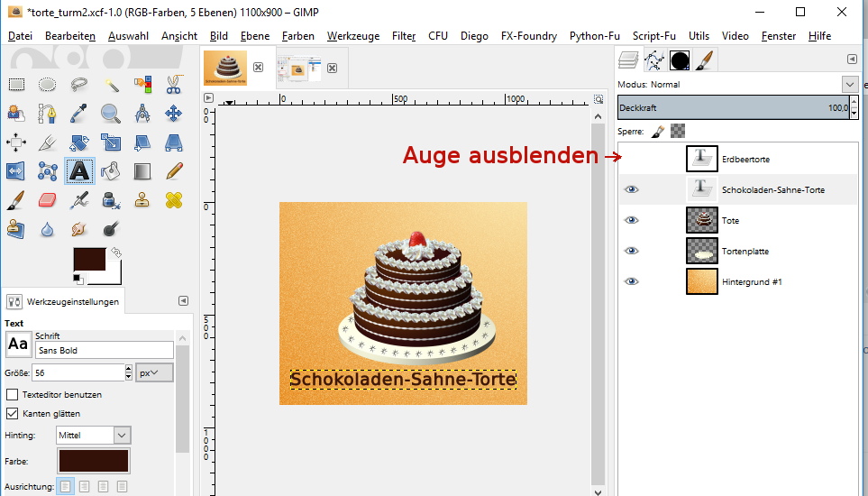The height and width of the screenshot is (496, 868).
Task: Uncheck Kanten glätten option
Action: pyautogui.click(x=13, y=414)
